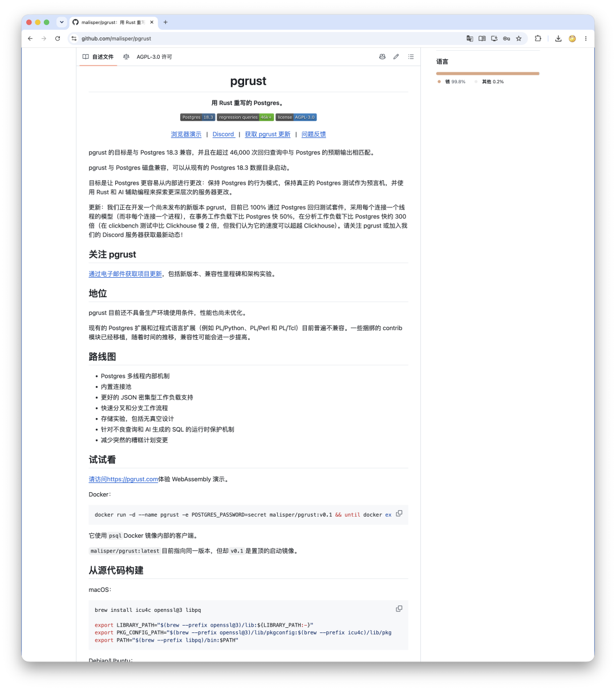Click the browser profile avatar
This screenshot has height=690, width=616.
572,39
